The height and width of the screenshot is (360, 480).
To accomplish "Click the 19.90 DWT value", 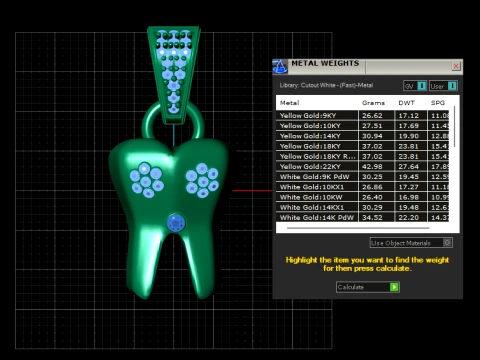I will coord(408,136).
